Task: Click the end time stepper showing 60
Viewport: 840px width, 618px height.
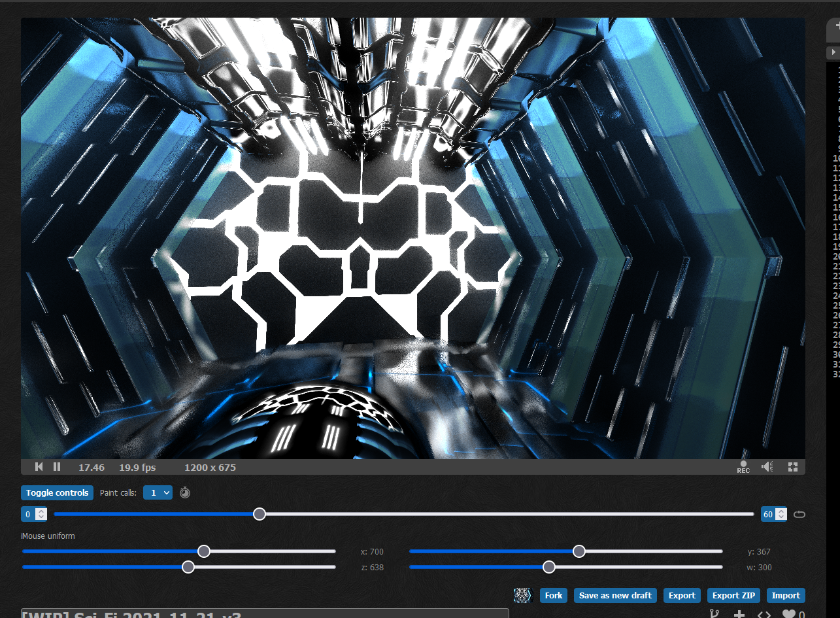Action: pyautogui.click(x=769, y=514)
